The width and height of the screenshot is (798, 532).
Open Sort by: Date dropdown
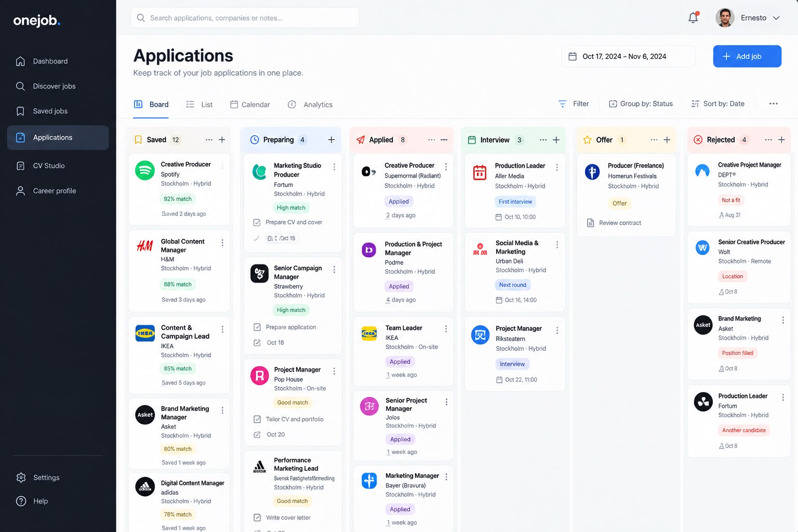[718, 104]
